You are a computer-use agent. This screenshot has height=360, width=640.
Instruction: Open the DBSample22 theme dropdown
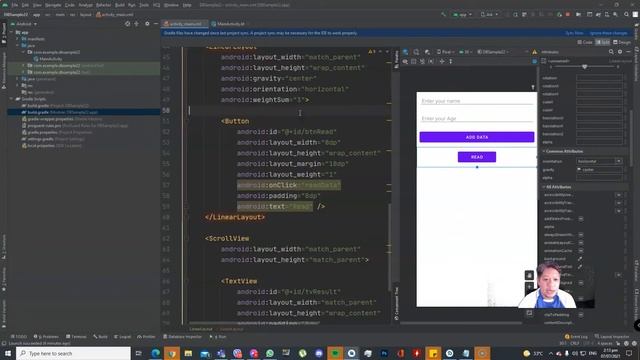pos(493,52)
